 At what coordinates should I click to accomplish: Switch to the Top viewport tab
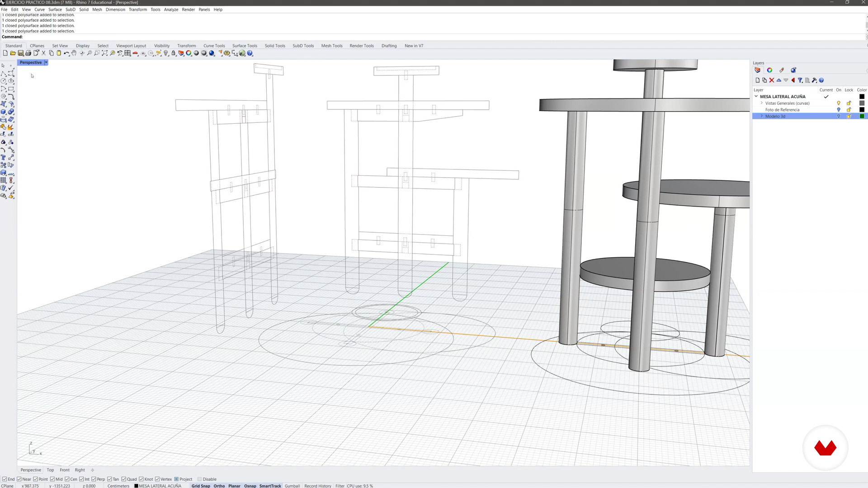pyautogui.click(x=50, y=470)
